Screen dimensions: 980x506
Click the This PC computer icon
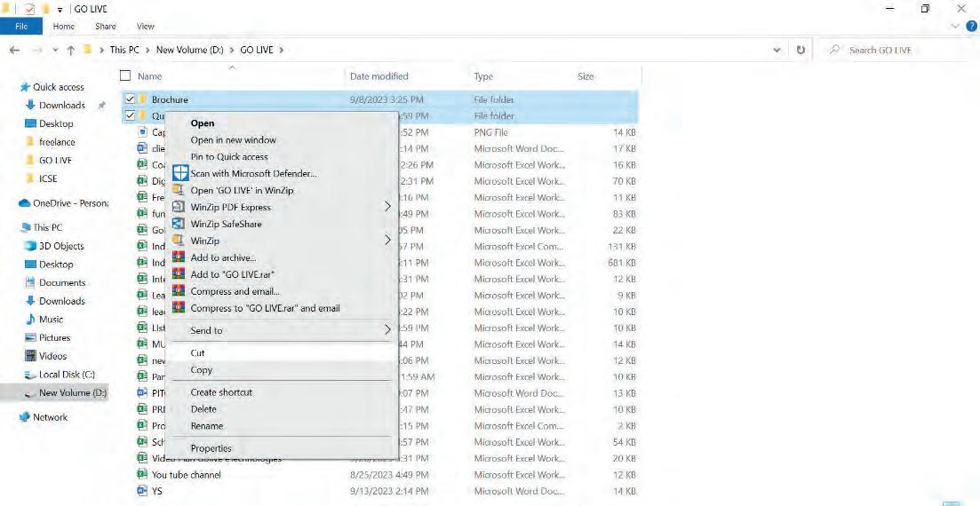point(25,228)
